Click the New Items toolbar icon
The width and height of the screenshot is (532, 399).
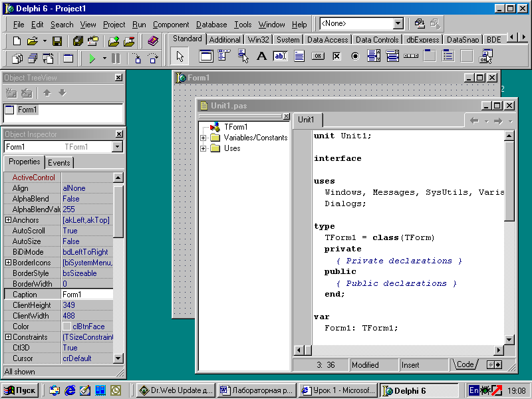pos(17,41)
